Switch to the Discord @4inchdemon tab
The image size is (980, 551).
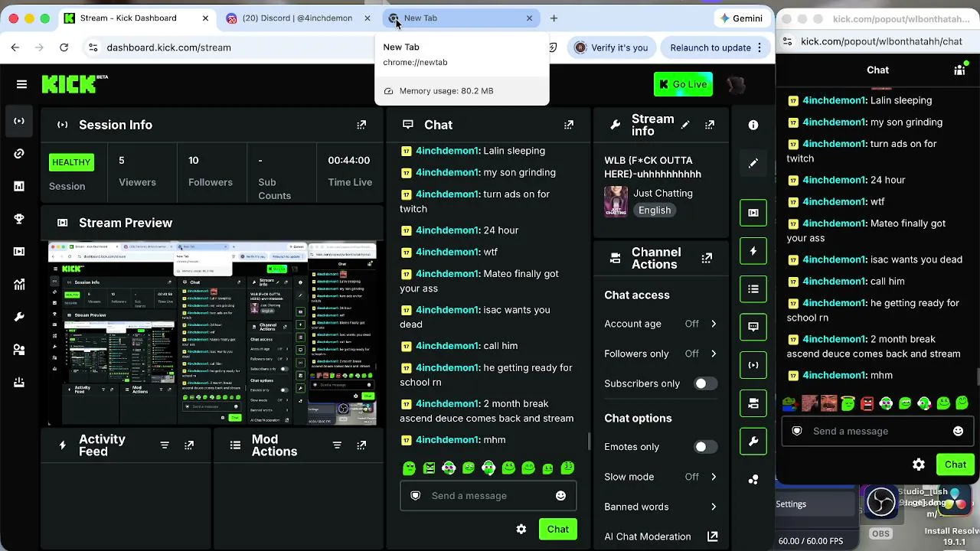point(298,18)
